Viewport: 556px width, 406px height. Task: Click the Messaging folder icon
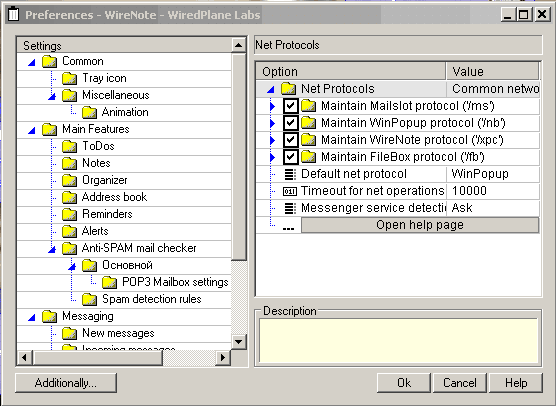coord(50,317)
